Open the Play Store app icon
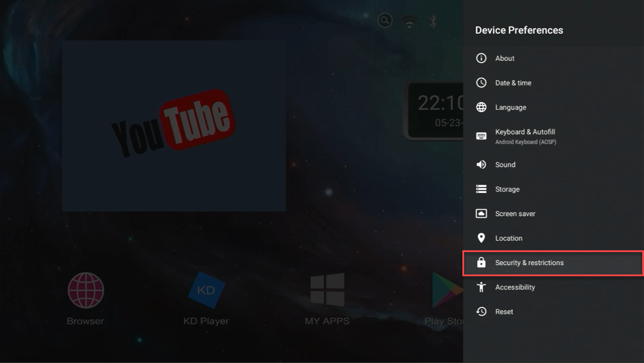The image size is (644, 363). 447,290
